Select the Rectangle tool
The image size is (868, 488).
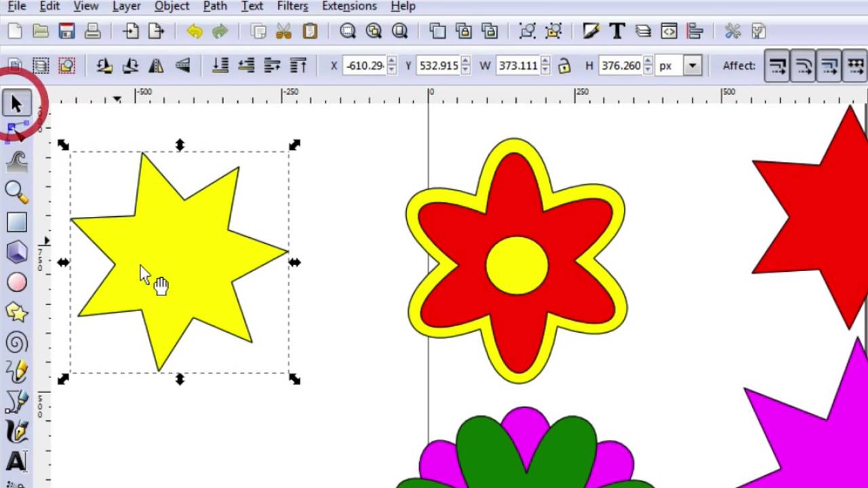[x=16, y=222]
